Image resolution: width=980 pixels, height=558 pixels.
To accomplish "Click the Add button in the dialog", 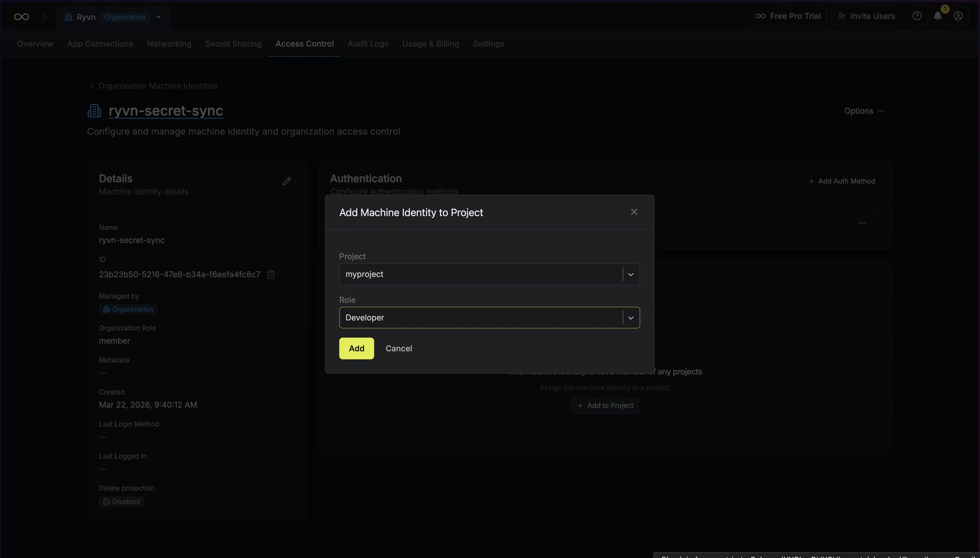I will [x=356, y=348].
